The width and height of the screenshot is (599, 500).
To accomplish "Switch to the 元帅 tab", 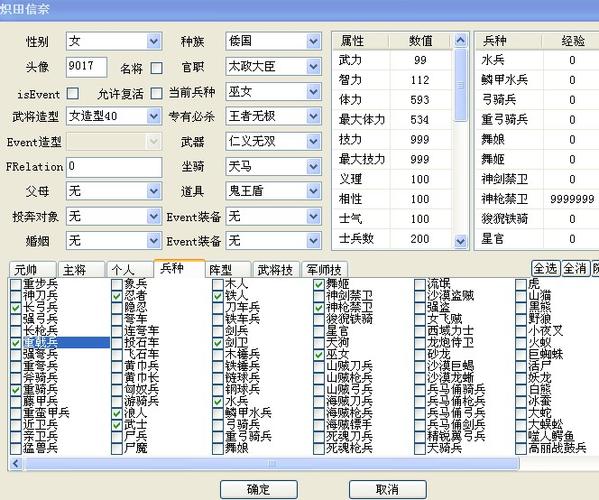I will [32, 270].
